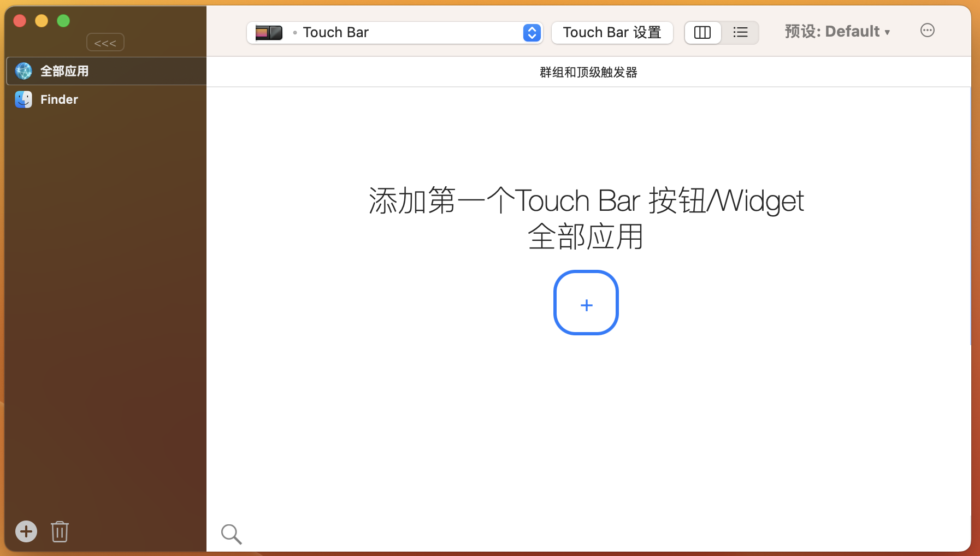Open Touch Bar 设置
Image resolution: width=980 pixels, height=556 pixels.
pos(612,33)
